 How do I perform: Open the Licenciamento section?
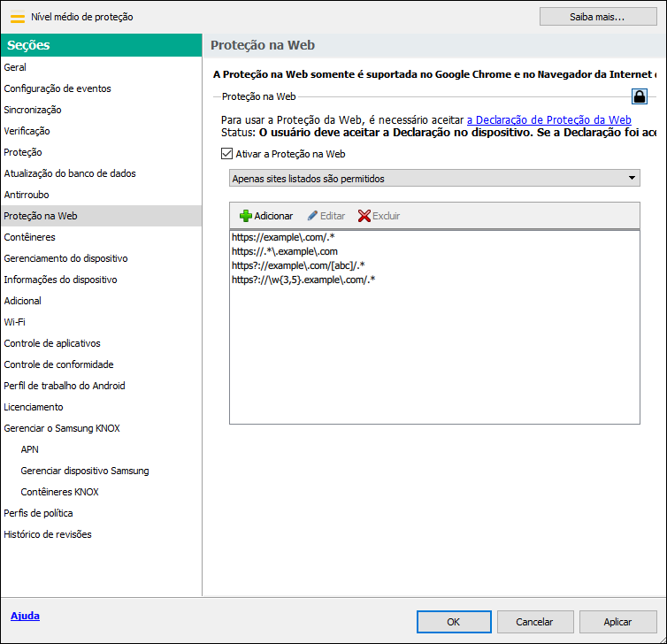click(x=101, y=408)
